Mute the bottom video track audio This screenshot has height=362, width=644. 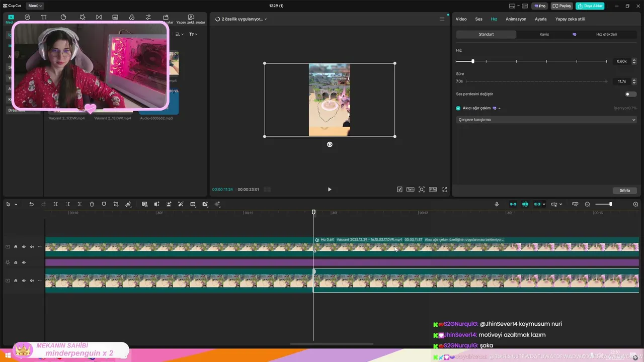(x=32, y=281)
